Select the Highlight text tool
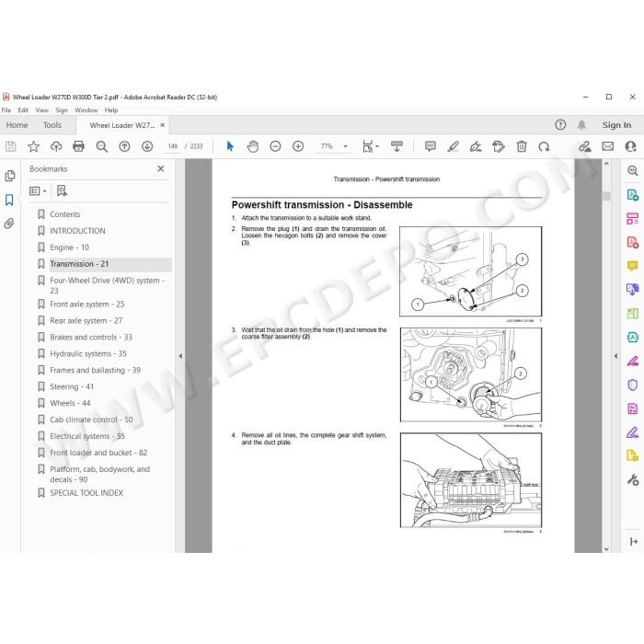 pos(453,146)
